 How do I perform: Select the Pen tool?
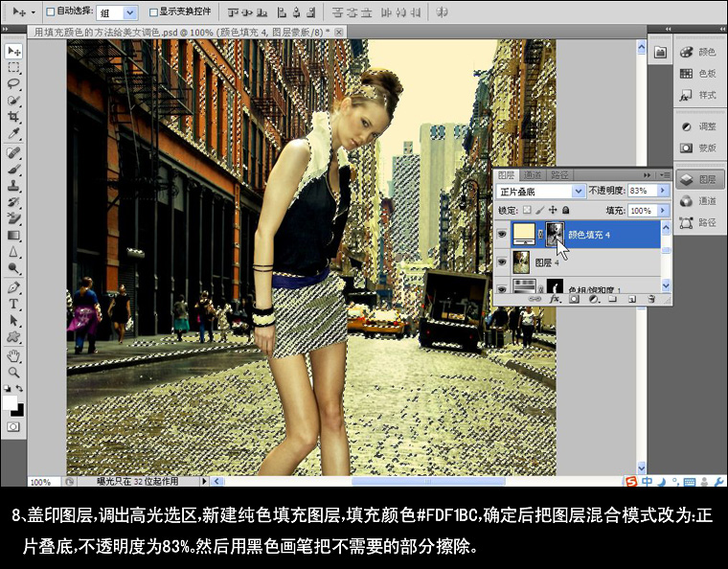pyautogui.click(x=13, y=287)
